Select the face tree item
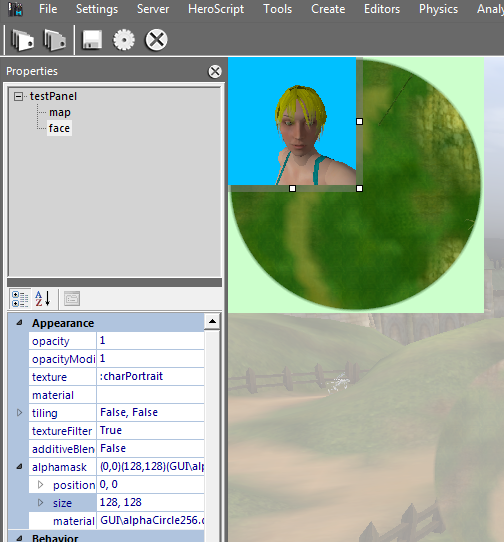Screen dimensions: 504x542 click(59, 128)
